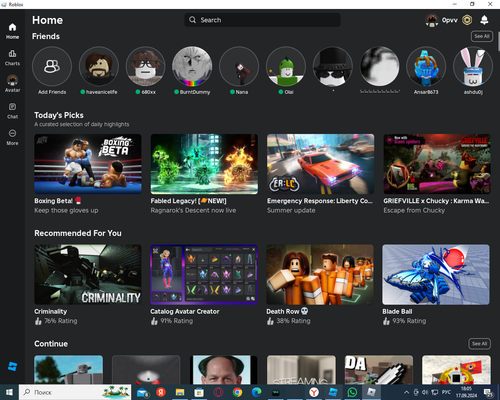
Task: Click the search magnifier icon
Action: (x=193, y=20)
